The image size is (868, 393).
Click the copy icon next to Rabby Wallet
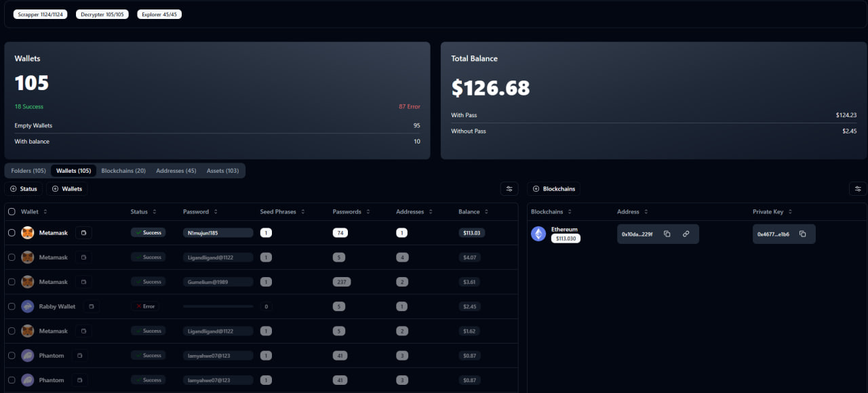[92, 306]
